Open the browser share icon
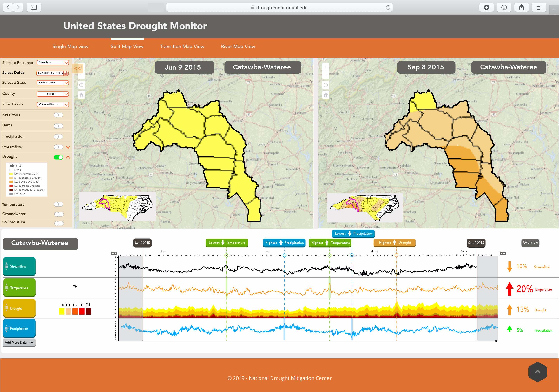 [522, 7]
